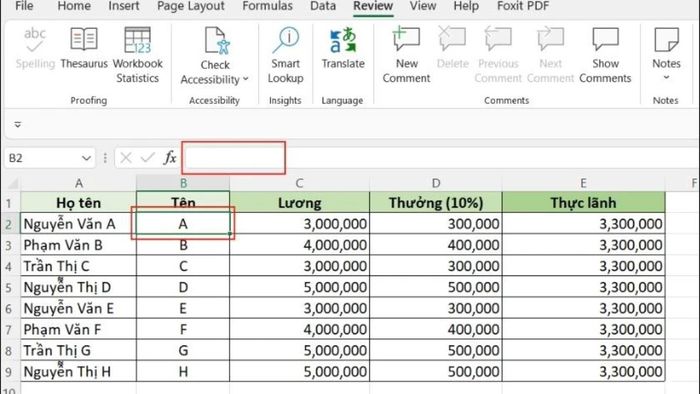Open Workbook Statistics
Screen dimensions: 700x394
138,55
